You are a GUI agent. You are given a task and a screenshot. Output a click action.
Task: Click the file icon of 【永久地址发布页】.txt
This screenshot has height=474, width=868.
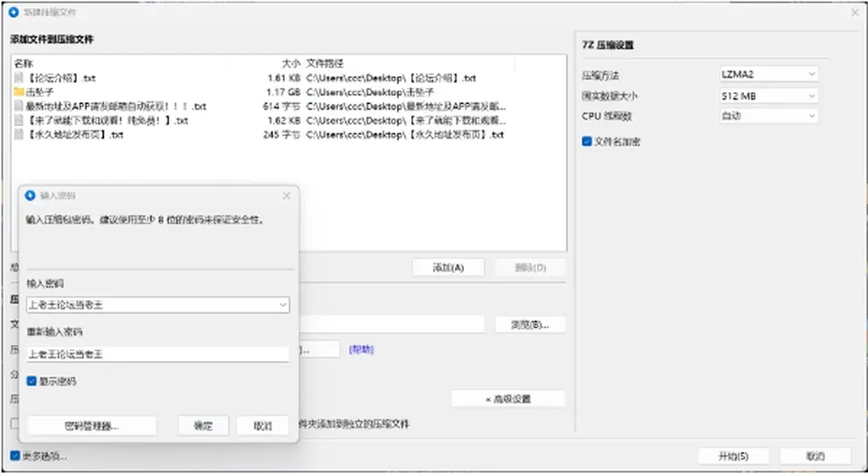coord(19,135)
